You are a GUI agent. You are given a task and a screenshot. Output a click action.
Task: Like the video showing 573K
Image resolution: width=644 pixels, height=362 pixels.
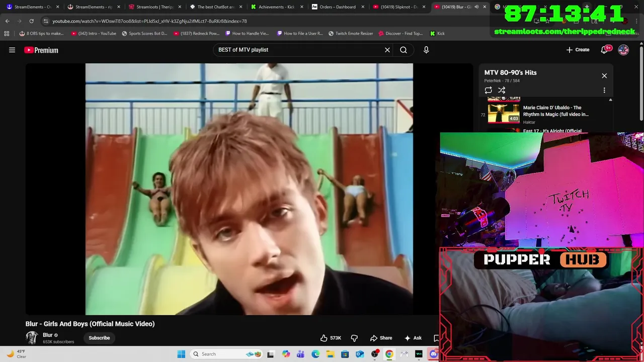tap(331, 338)
